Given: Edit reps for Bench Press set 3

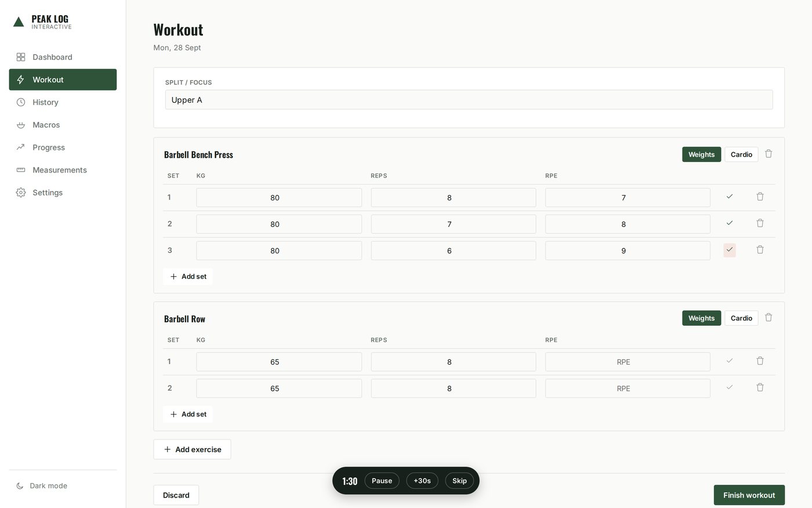Looking at the screenshot, I should pyautogui.click(x=454, y=251).
